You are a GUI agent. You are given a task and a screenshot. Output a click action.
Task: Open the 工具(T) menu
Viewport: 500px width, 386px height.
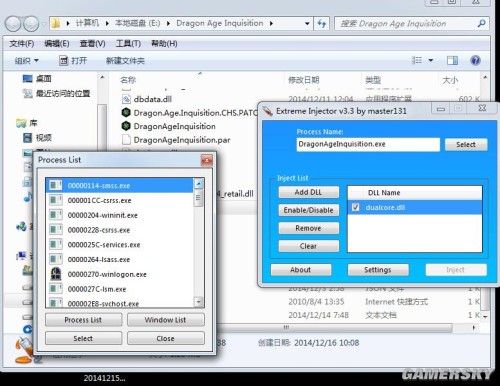[128, 44]
